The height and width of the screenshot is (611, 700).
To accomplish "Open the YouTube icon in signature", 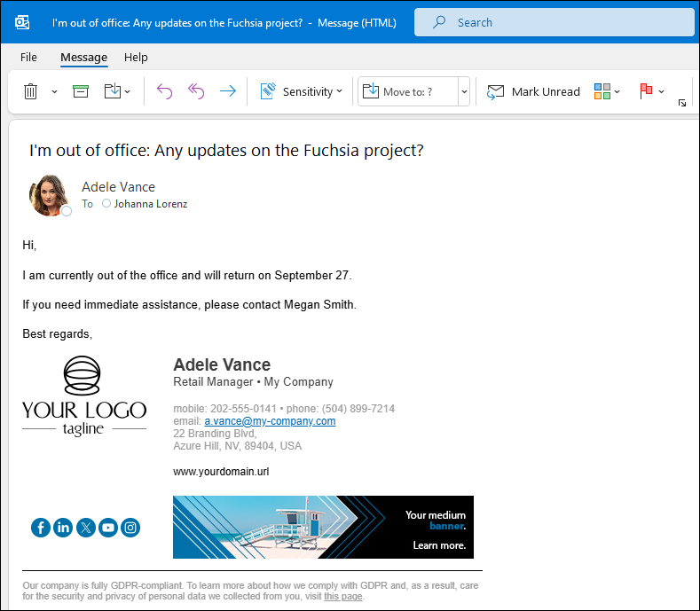I will pos(108,528).
